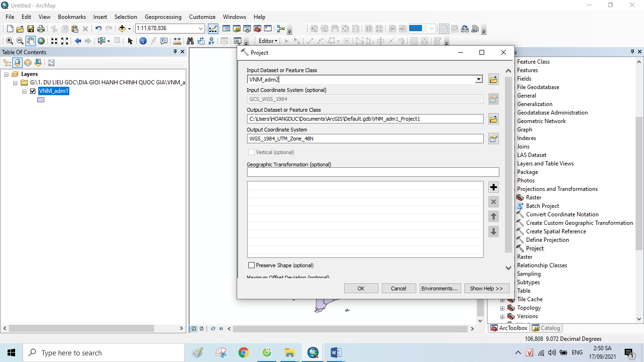This screenshot has height=362, width=644.
Task: Switch contents to List By Visibility
Action: (28, 62)
